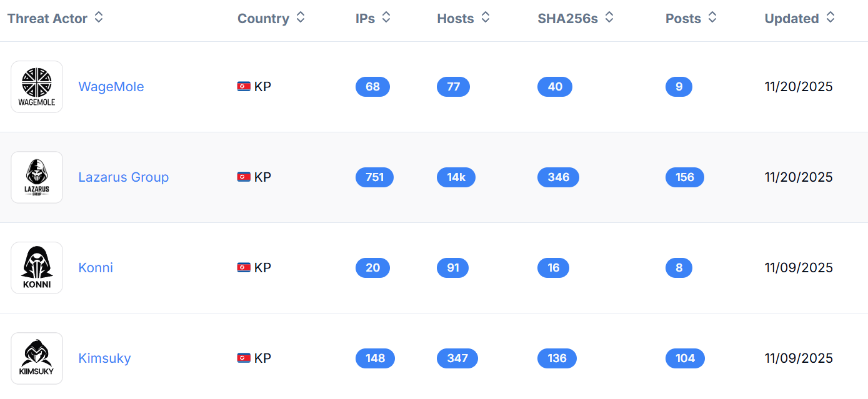The image size is (868, 399).
Task: Toggle sort order on the Hosts column
Action: click(486, 18)
